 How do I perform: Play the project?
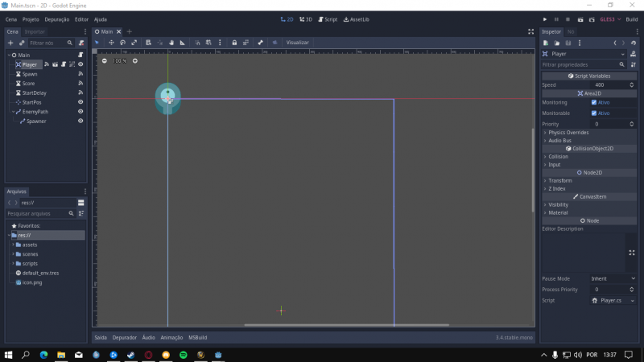click(545, 19)
